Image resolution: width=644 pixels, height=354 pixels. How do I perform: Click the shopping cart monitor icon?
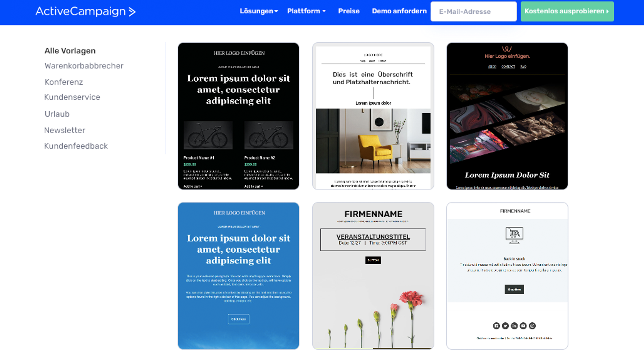[x=514, y=235]
